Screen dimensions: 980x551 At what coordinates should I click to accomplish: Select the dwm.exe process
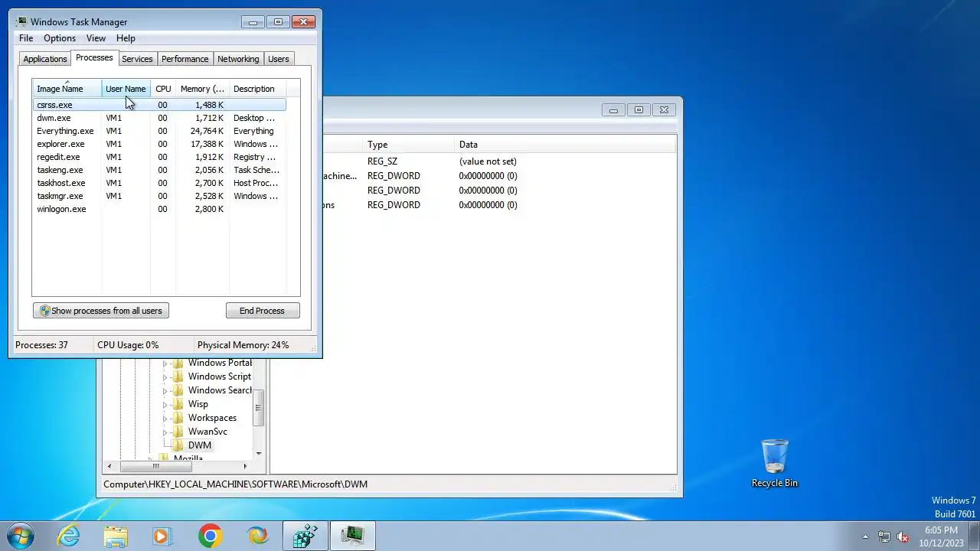159,118
